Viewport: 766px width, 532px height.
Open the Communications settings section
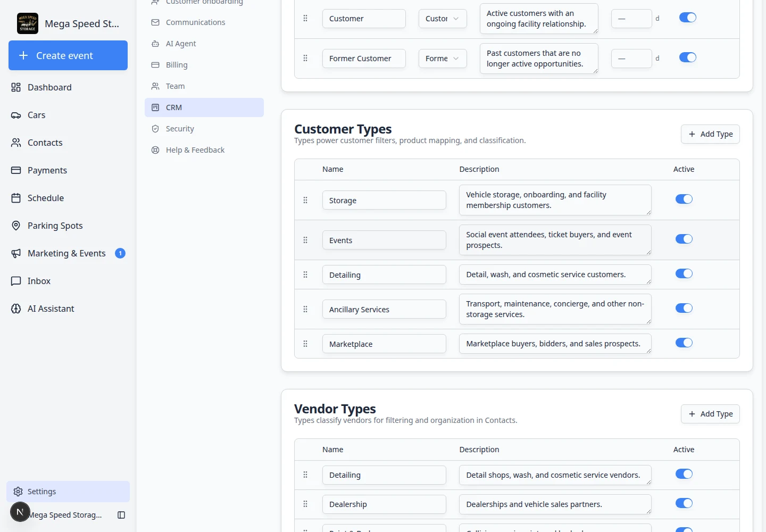tap(204, 22)
